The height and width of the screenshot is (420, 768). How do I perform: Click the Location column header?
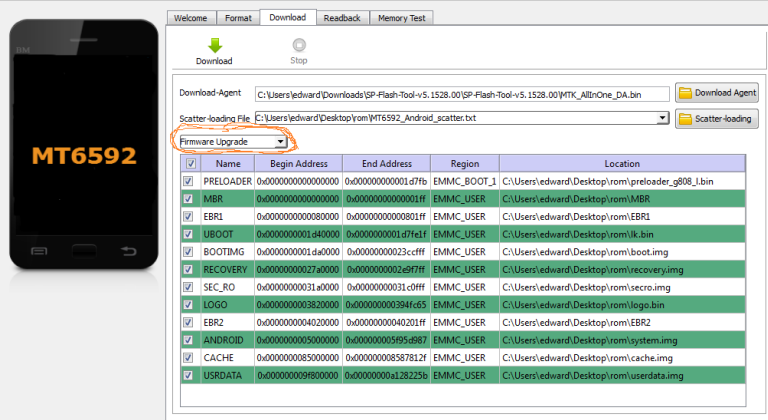[623, 164]
